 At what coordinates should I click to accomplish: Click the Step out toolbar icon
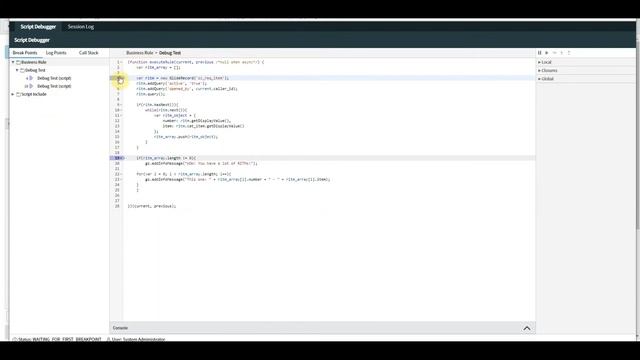569,53
